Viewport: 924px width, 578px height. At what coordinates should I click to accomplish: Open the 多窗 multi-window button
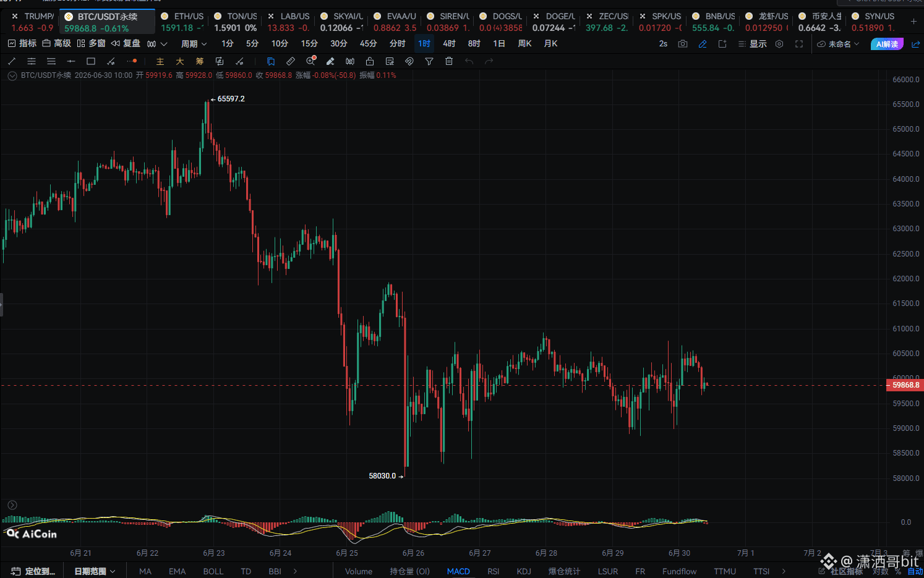[92, 43]
